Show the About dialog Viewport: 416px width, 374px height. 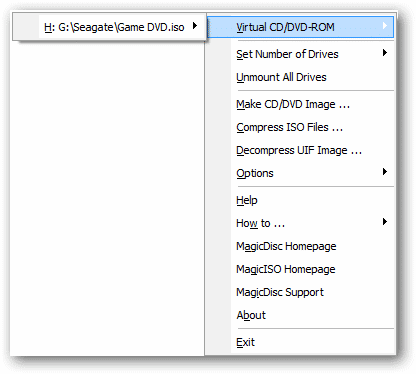tap(300, 315)
